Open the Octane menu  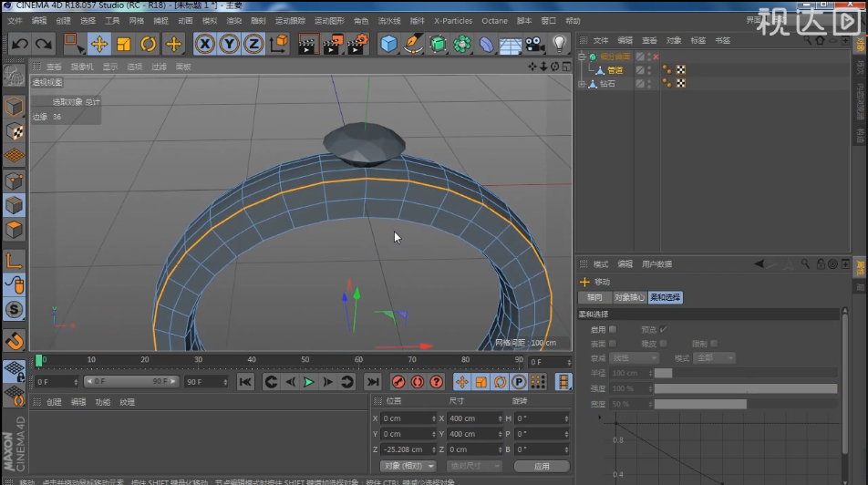point(494,20)
